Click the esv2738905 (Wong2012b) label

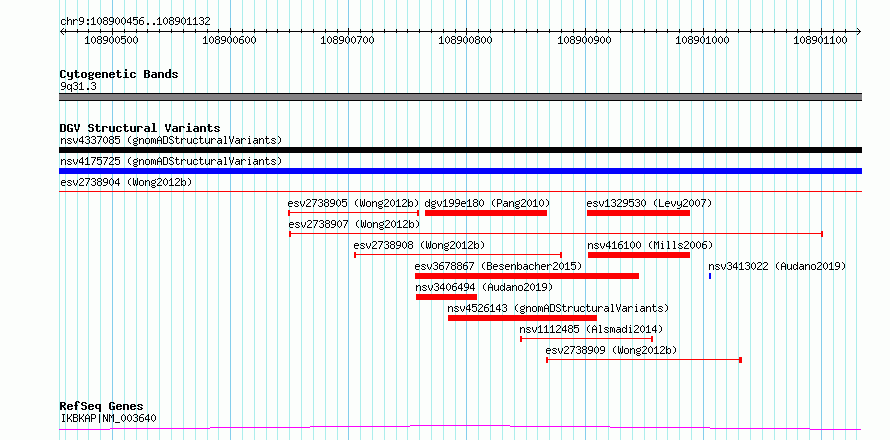click(354, 203)
